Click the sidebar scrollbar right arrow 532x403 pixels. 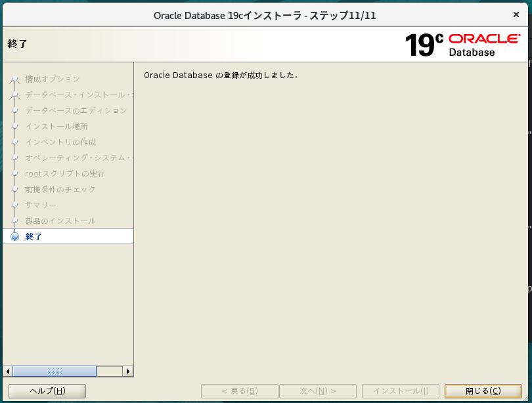pos(128,371)
